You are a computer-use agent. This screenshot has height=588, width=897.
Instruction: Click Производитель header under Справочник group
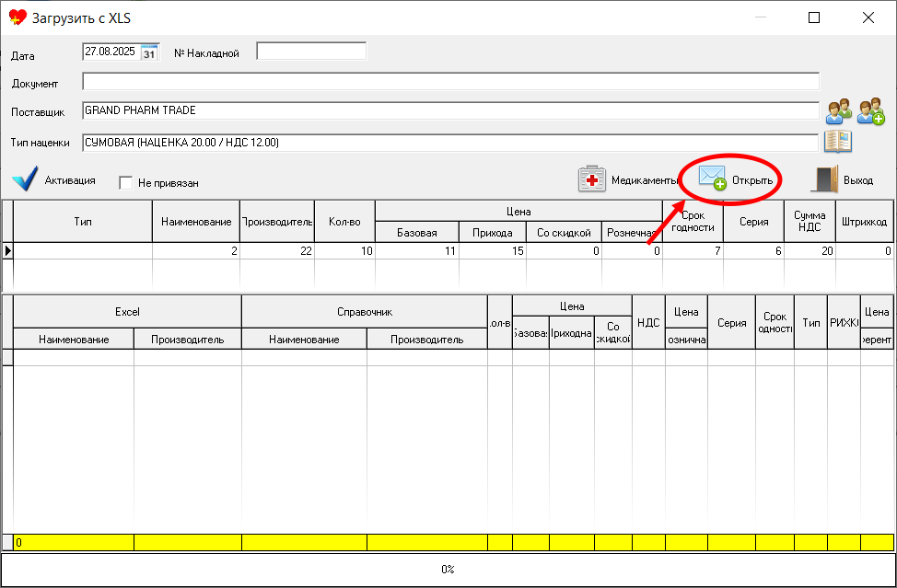(426, 339)
